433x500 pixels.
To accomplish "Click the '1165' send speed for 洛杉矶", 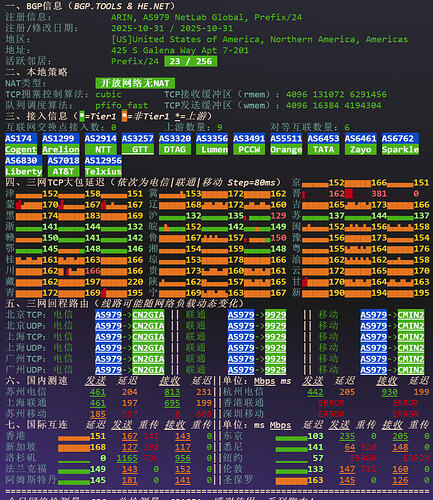I will pyautogui.click(x=127, y=458).
